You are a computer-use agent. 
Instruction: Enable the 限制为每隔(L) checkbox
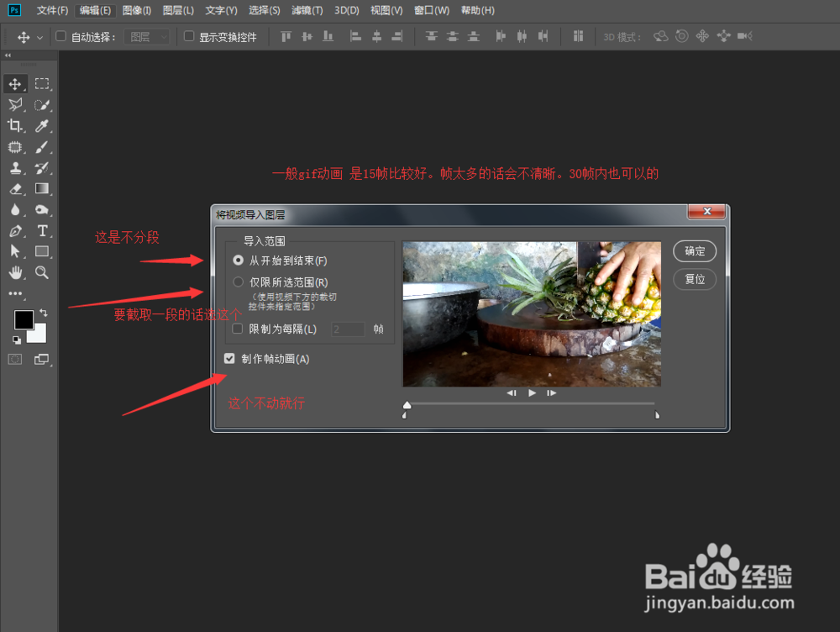pos(238,329)
